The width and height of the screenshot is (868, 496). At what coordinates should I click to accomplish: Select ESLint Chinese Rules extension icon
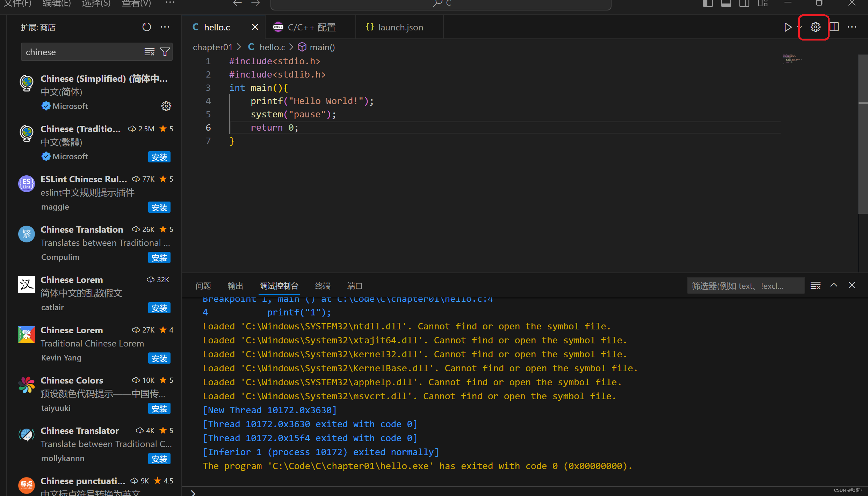coord(27,184)
